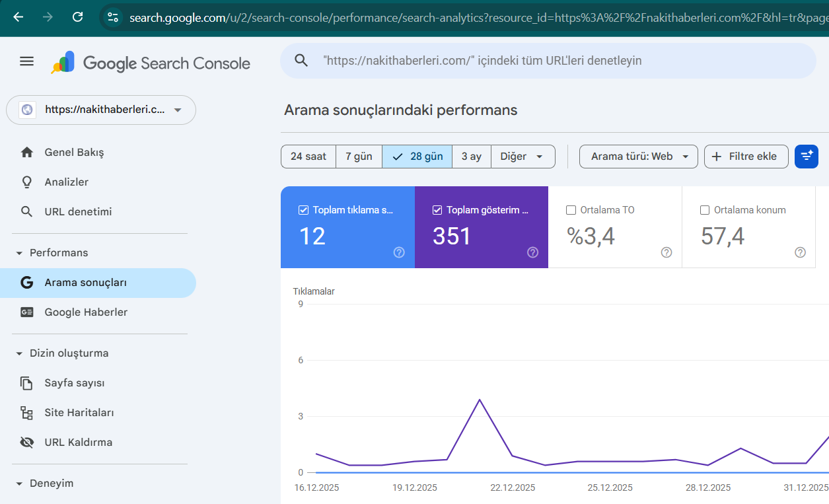
Task: Open help icon on Toplam tıklama card
Action: [399, 252]
